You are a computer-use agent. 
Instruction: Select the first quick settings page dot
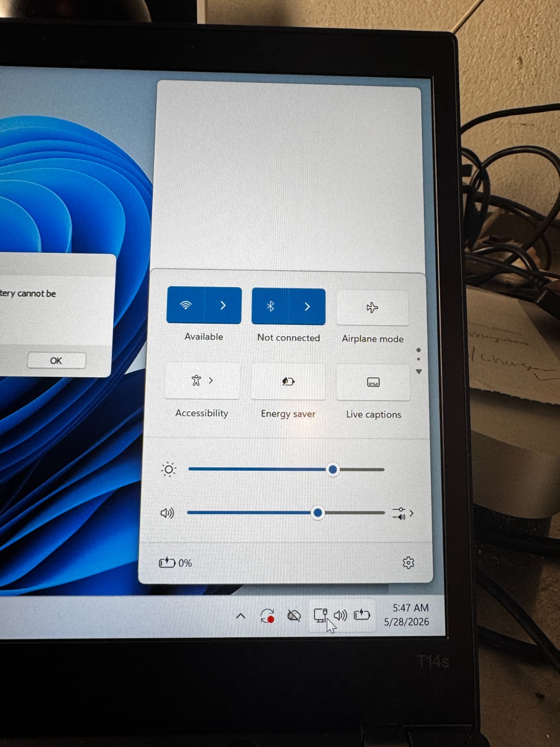click(x=419, y=350)
